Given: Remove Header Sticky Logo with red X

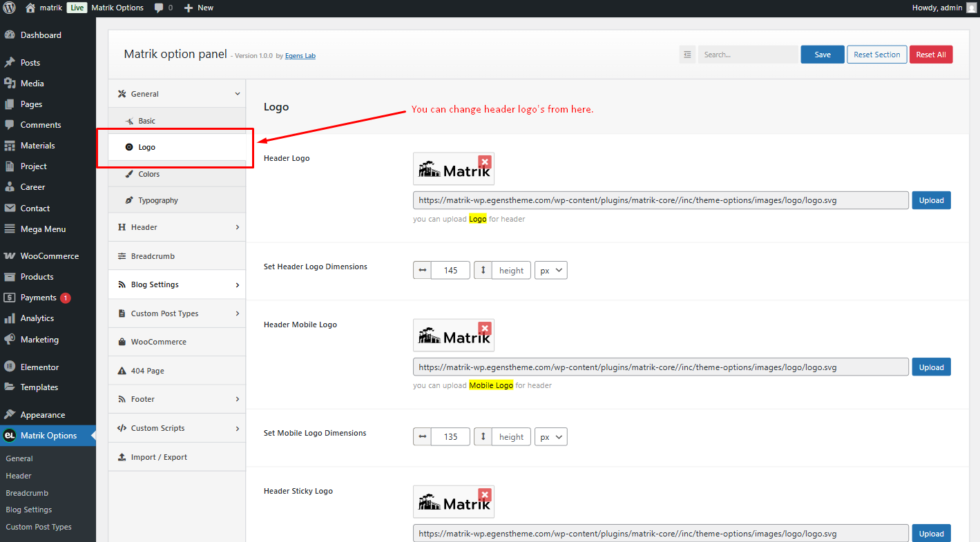Looking at the screenshot, I should point(485,495).
